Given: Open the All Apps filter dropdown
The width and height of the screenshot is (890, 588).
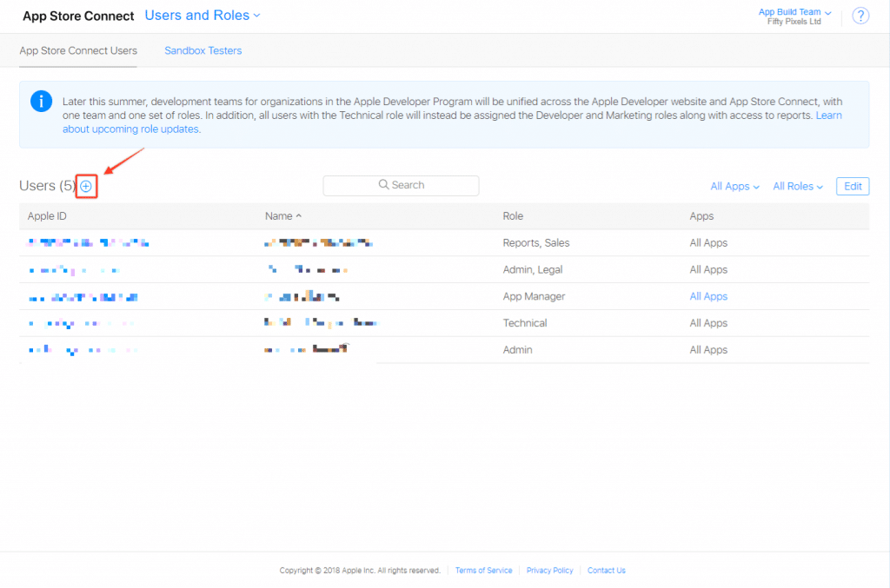Looking at the screenshot, I should 734,187.
